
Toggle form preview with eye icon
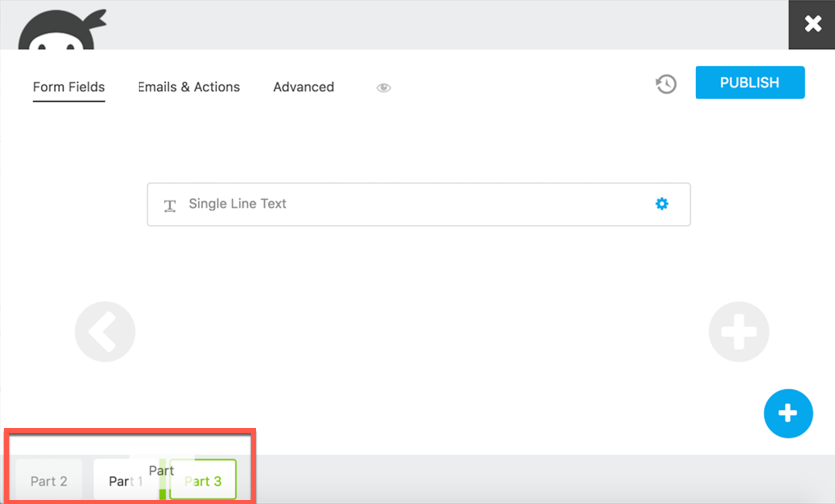383,88
